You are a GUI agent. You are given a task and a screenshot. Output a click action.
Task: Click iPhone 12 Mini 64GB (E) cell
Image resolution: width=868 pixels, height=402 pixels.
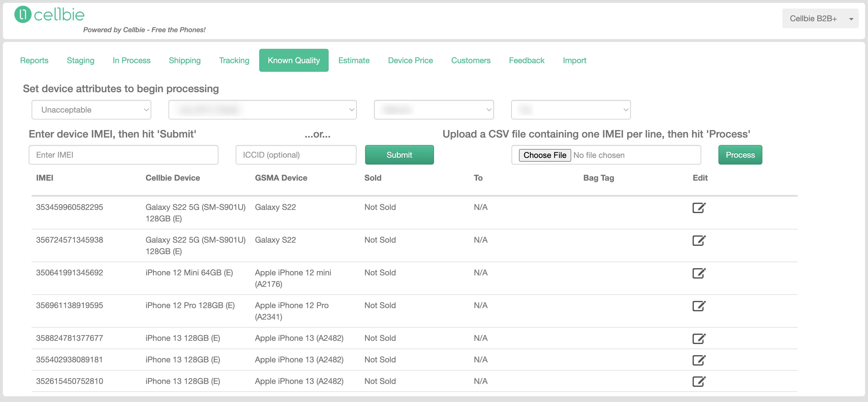(x=189, y=272)
